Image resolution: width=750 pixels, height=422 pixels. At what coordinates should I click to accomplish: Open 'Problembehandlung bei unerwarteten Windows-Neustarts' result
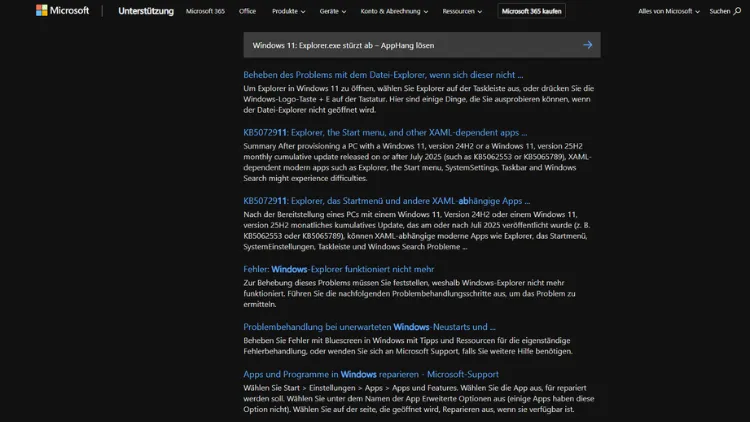[x=369, y=327]
